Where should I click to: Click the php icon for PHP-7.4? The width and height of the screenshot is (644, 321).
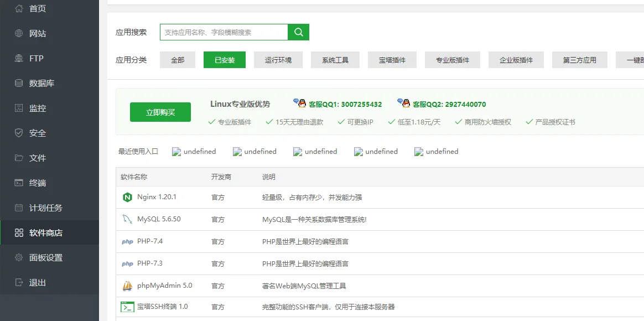pos(127,242)
